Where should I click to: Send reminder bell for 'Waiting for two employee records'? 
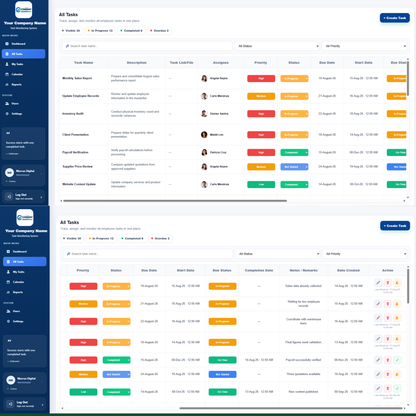coord(397,304)
